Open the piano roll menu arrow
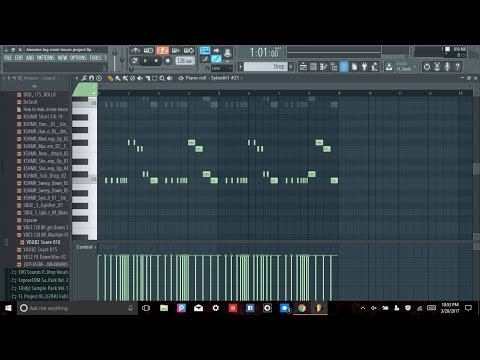The height and width of the screenshot is (360, 480). 77,78
